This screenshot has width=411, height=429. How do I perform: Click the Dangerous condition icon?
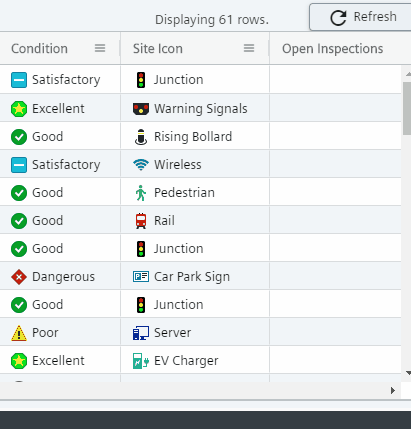click(x=19, y=277)
